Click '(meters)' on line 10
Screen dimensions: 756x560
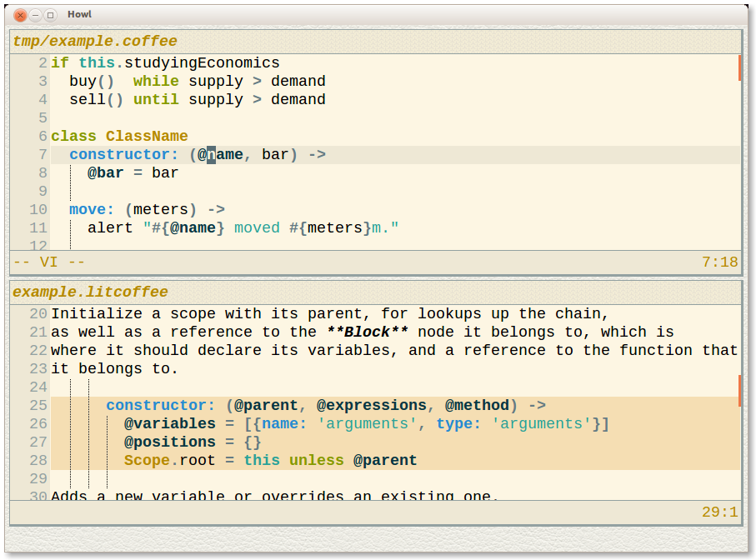coord(161,210)
